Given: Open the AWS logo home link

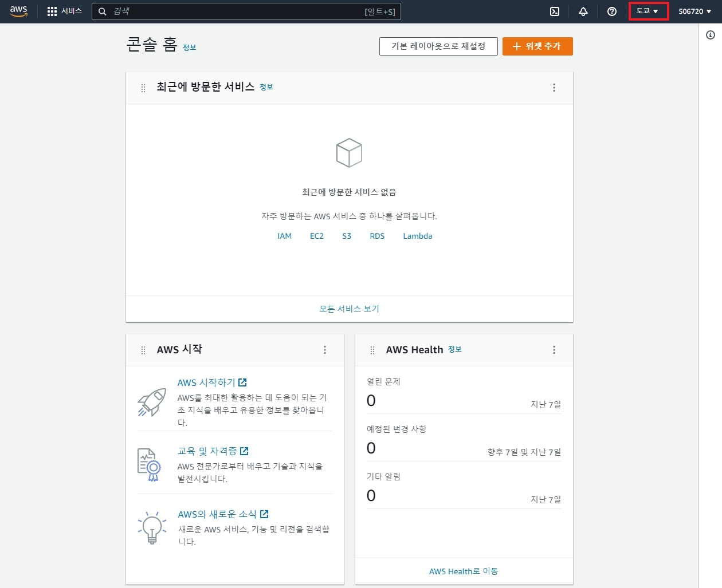Looking at the screenshot, I should (x=19, y=11).
